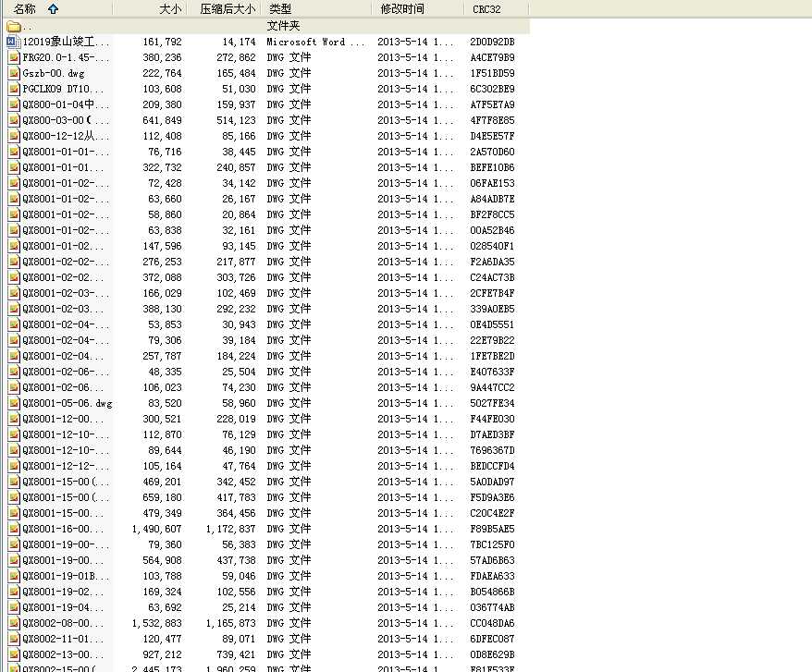
Task: Select the file name 12019象山竣工
Action: tap(66, 42)
